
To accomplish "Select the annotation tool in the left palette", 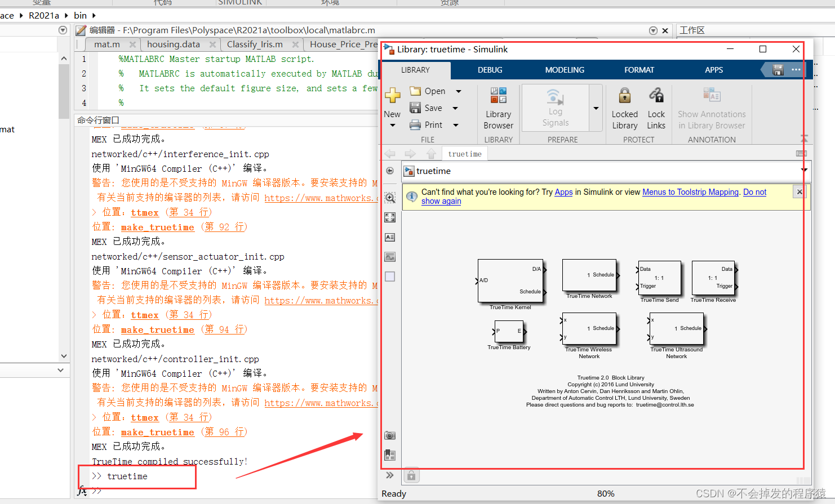I will 389,237.
